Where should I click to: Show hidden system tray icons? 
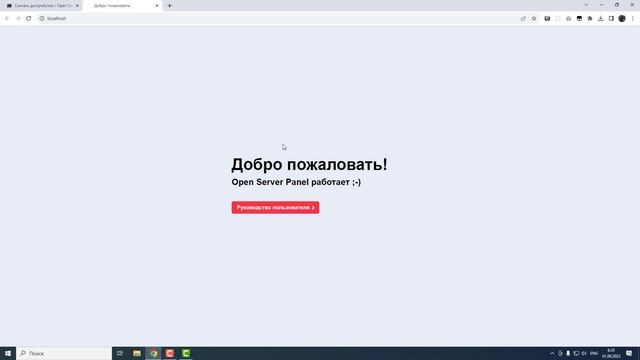tap(552, 353)
